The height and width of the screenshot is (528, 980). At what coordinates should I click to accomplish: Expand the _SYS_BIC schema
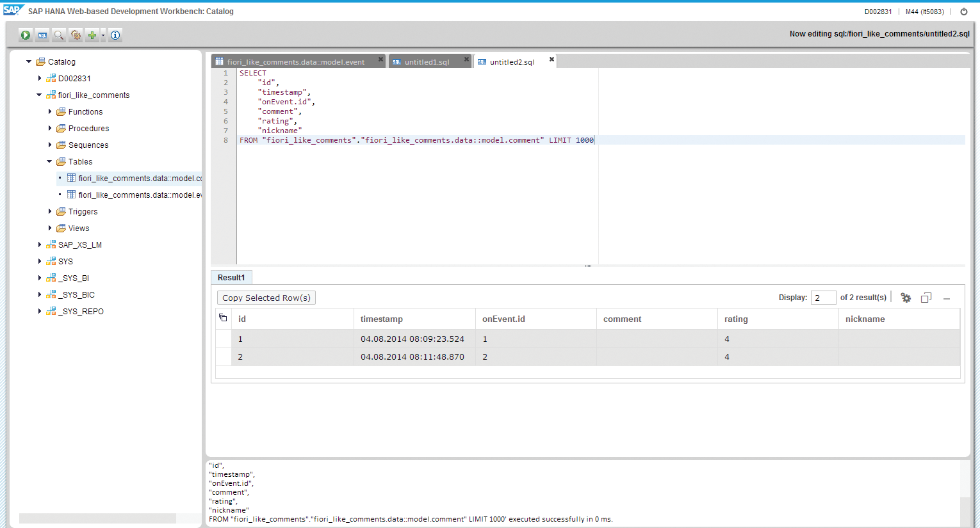click(39, 294)
